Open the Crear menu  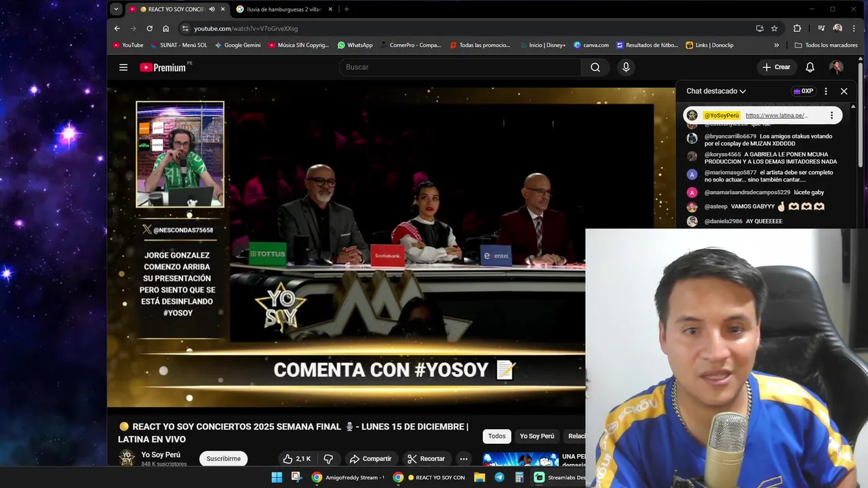[776, 67]
